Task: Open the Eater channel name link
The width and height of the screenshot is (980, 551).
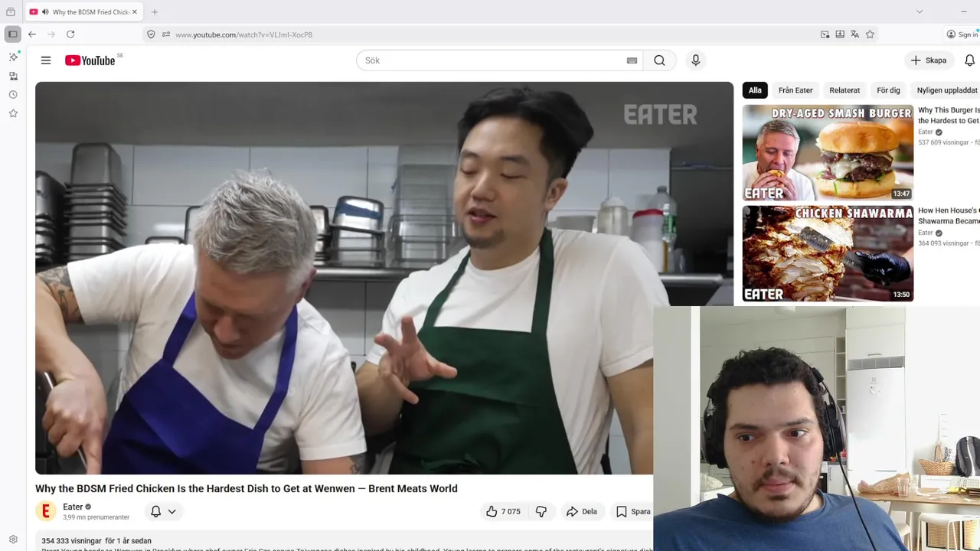Action: [73, 507]
